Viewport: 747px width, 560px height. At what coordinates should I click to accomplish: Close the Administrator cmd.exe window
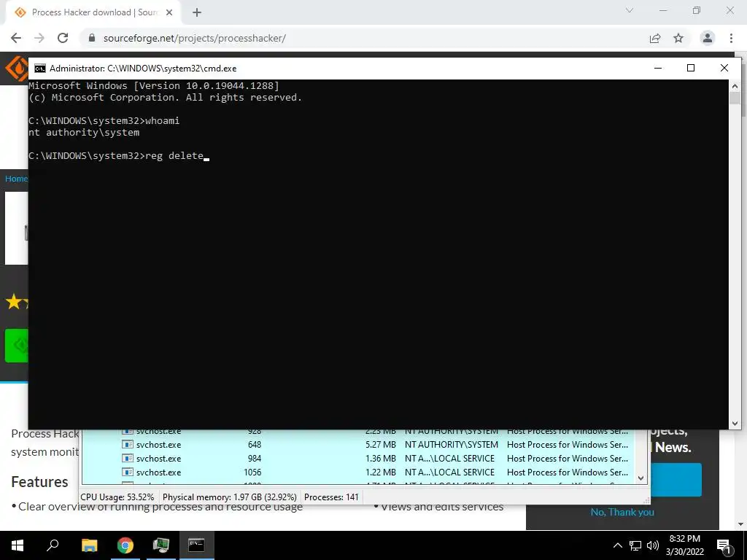724,68
